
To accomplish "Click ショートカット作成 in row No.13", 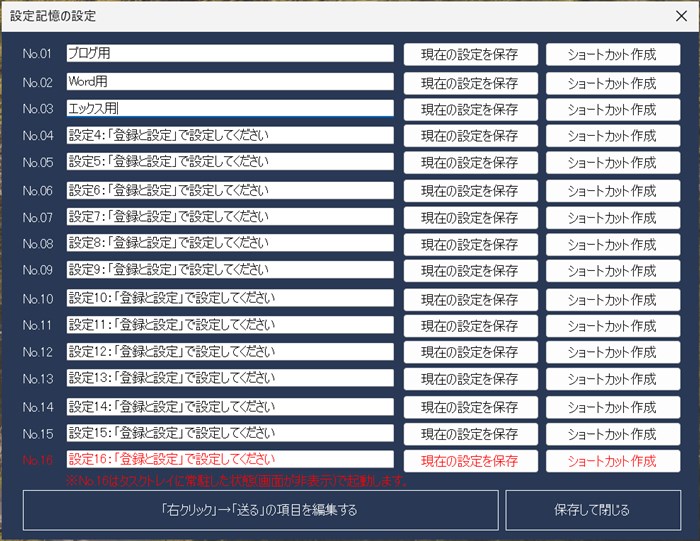I will [x=613, y=379].
